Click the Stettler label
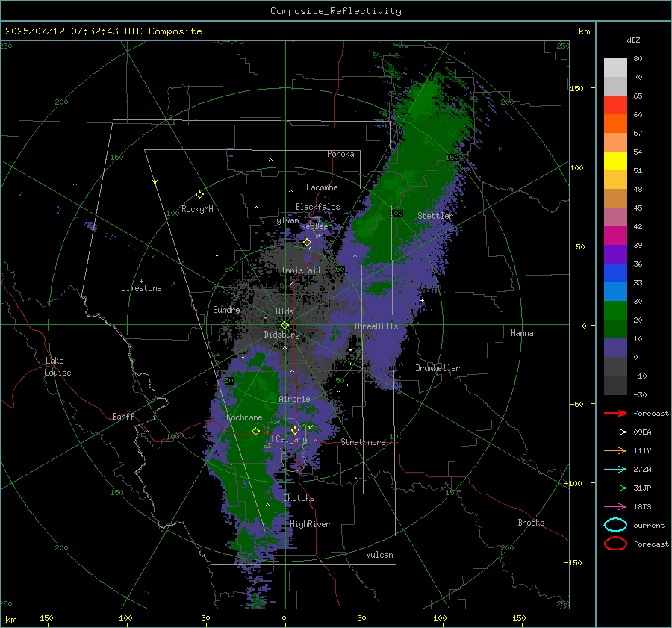Image resolution: width=672 pixels, height=628 pixels. coord(435,216)
